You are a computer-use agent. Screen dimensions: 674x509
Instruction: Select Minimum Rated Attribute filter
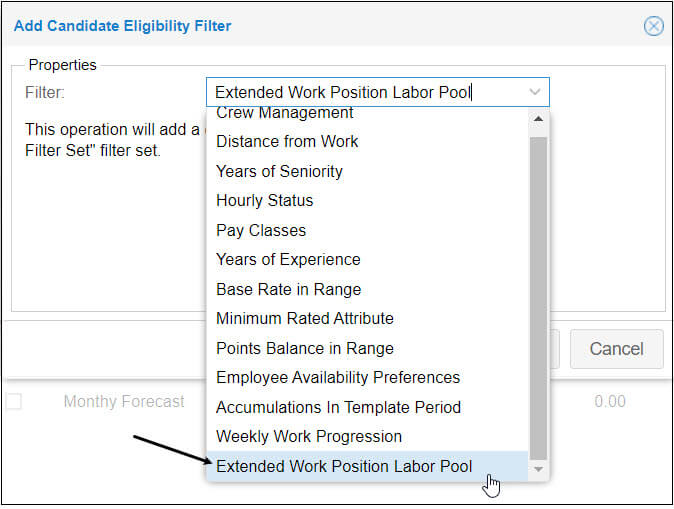tap(304, 319)
